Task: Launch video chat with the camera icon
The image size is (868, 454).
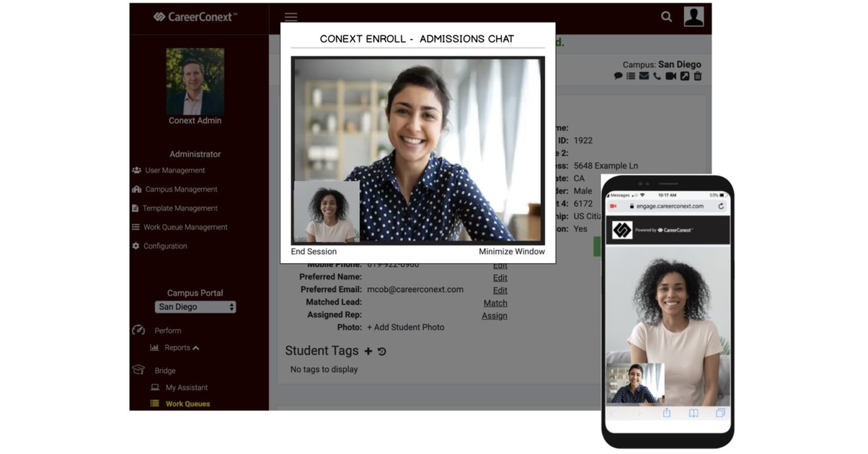Action: point(670,76)
